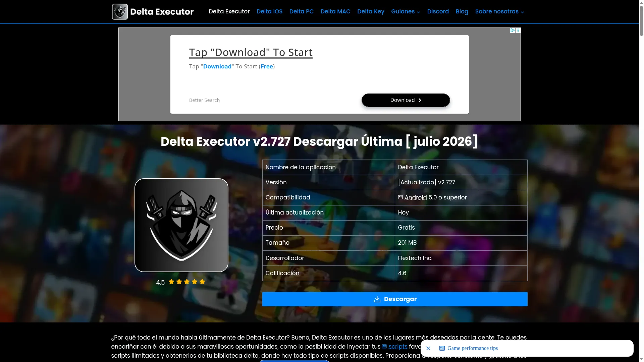Click the large Delta Executor ninja app image
This screenshot has height=362, width=644.
[x=181, y=225]
